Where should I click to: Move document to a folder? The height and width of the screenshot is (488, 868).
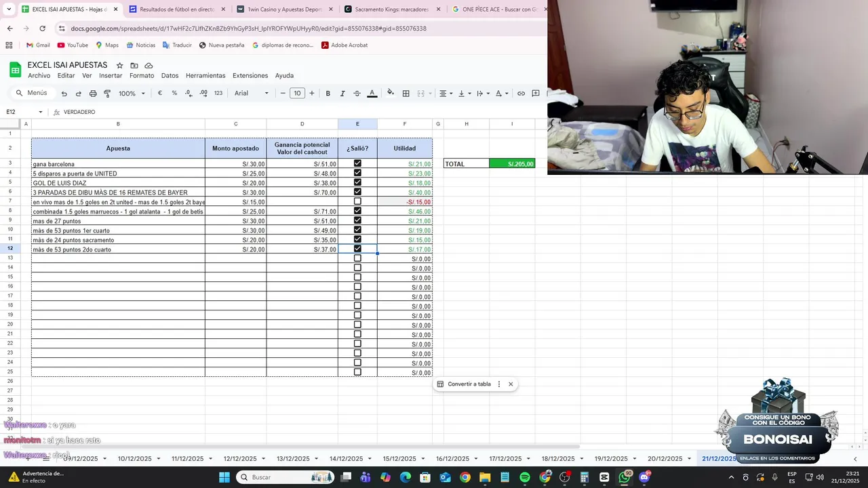(x=134, y=65)
